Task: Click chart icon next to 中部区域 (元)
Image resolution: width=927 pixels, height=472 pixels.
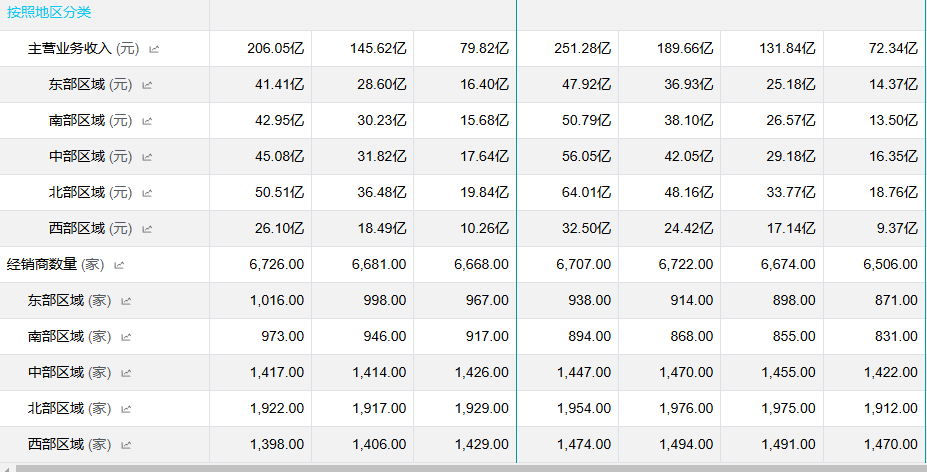Action: pos(147,157)
